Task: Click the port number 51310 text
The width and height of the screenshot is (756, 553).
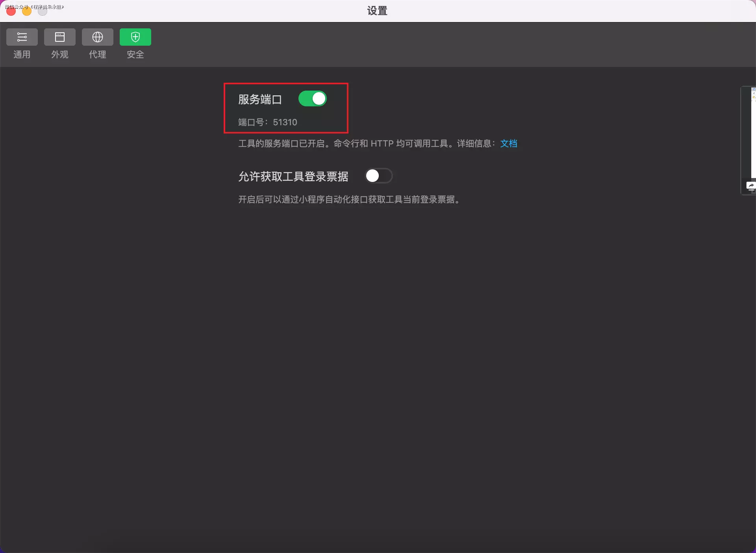Action: pyautogui.click(x=285, y=122)
